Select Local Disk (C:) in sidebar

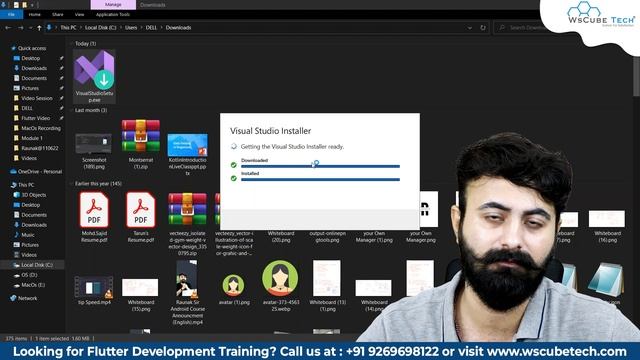[37, 265]
